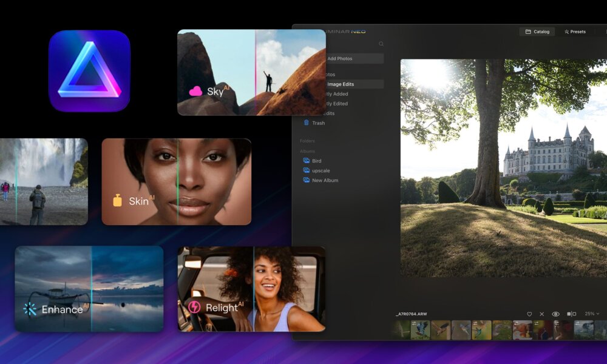
Task: Open the Trash in the sidebar
Action: tap(314, 123)
